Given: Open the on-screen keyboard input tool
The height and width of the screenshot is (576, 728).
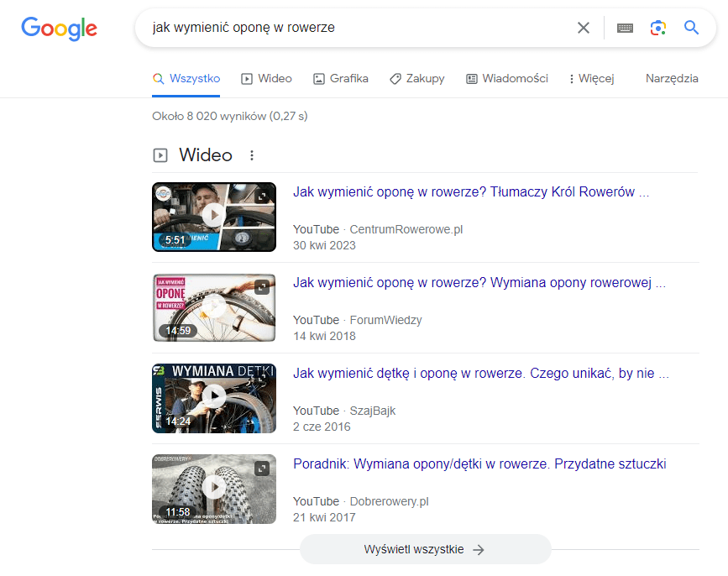Looking at the screenshot, I should (625, 28).
